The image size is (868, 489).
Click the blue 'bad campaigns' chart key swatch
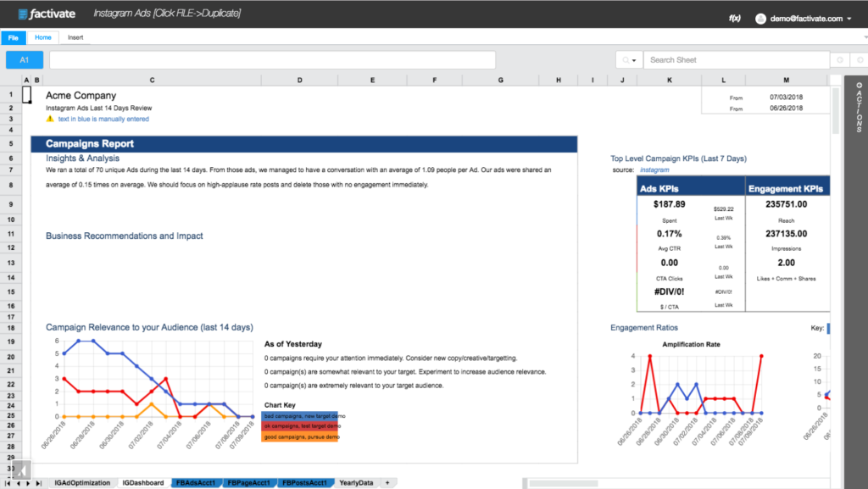pyautogui.click(x=299, y=416)
